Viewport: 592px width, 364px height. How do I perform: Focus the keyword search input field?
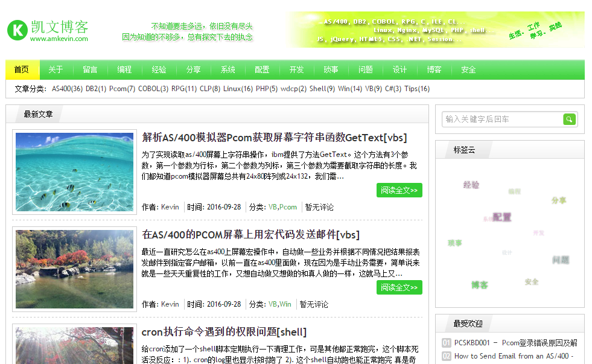tap(503, 120)
